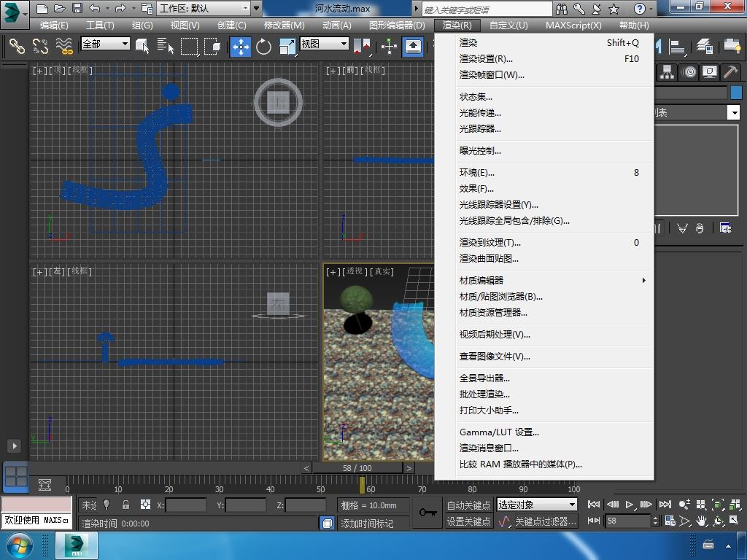Toggle the Selection Lock padlock
Viewport: 747px width, 560px height.
125,505
